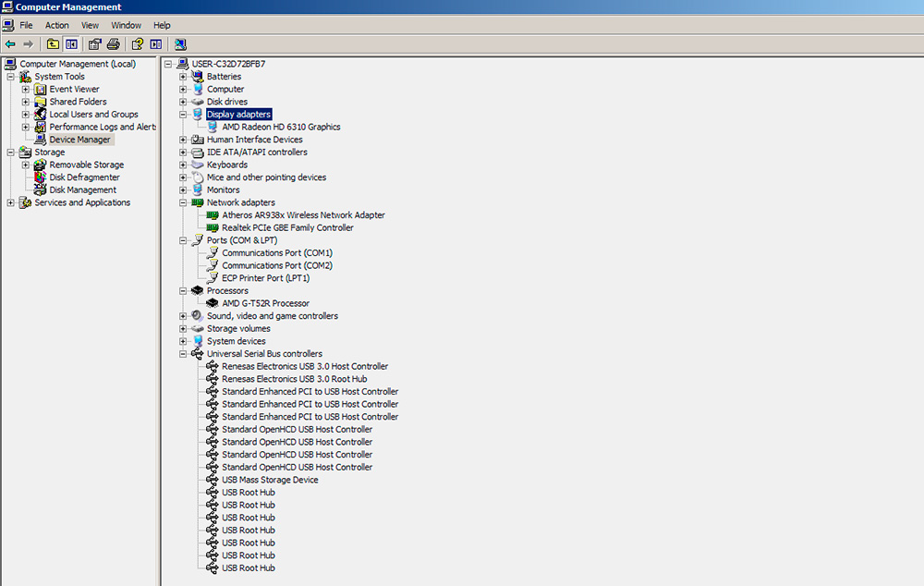Viewport: 924px width, 586px height.
Task: Expand Services and Applications in left tree
Action: pos(11,202)
